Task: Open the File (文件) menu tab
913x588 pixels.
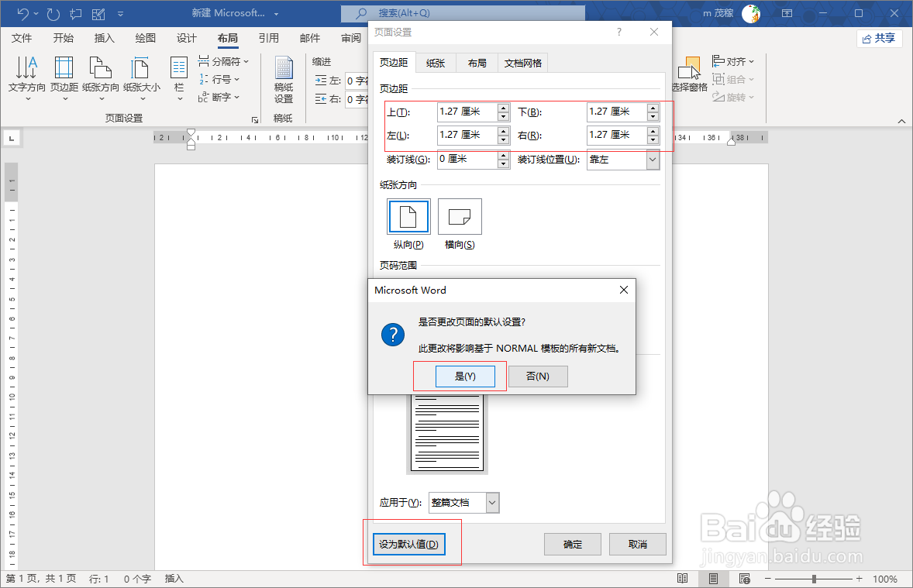Action: pyautogui.click(x=22, y=39)
